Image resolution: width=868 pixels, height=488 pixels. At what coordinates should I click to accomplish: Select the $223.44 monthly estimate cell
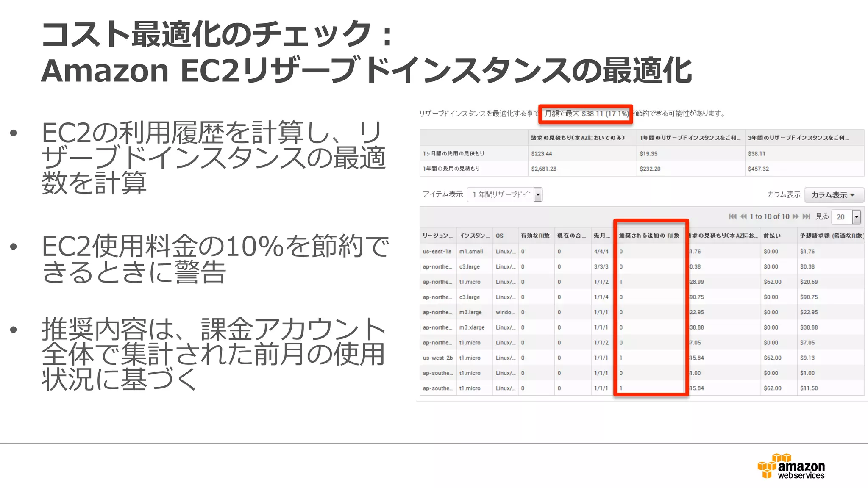582,154
